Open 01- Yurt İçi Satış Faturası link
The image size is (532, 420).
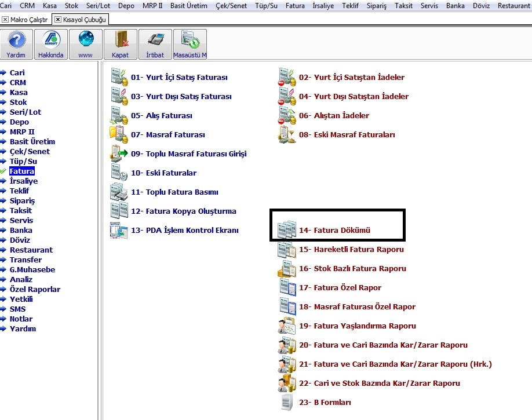(x=179, y=77)
